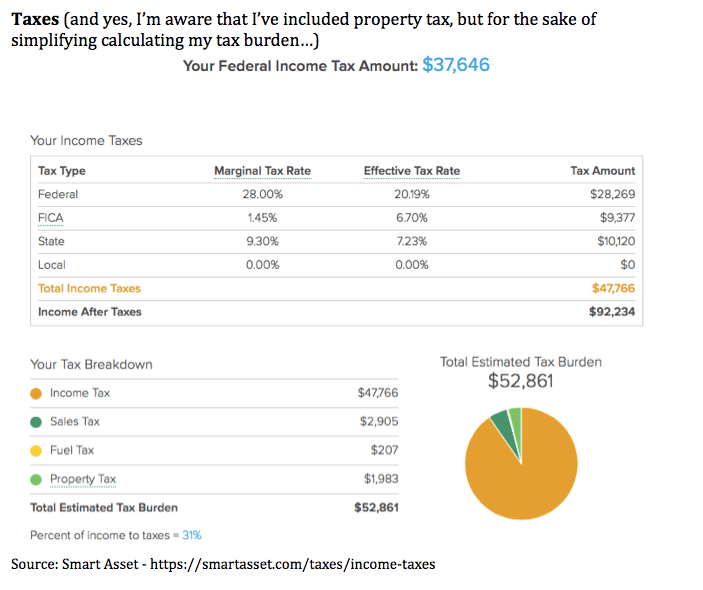Click the Property Tax label
The width and height of the screenshot is (703, 590).
tap(83, 479)
